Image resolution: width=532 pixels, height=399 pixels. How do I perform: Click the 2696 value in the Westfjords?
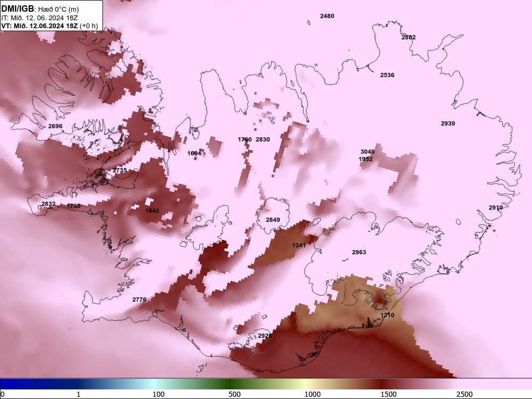[x=55, y=126]
